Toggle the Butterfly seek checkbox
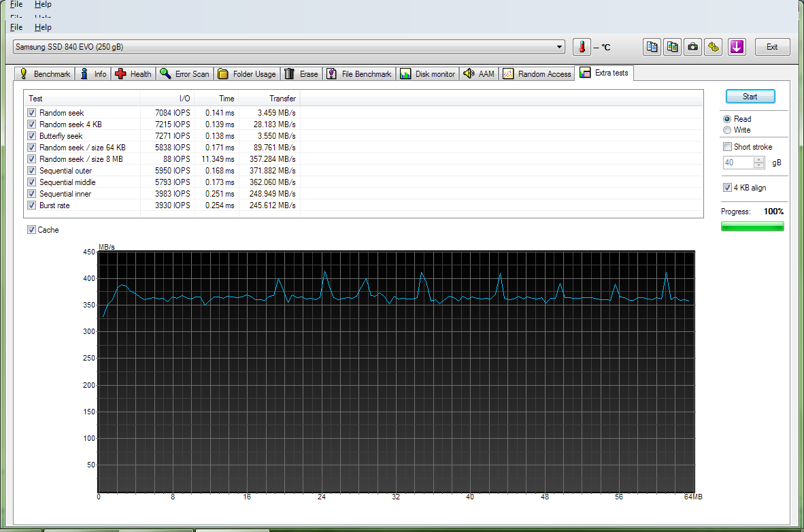 [32, 136]
